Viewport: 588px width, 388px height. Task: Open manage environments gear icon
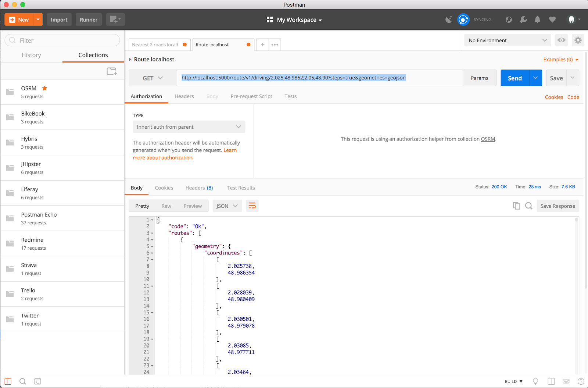point(578,40)
